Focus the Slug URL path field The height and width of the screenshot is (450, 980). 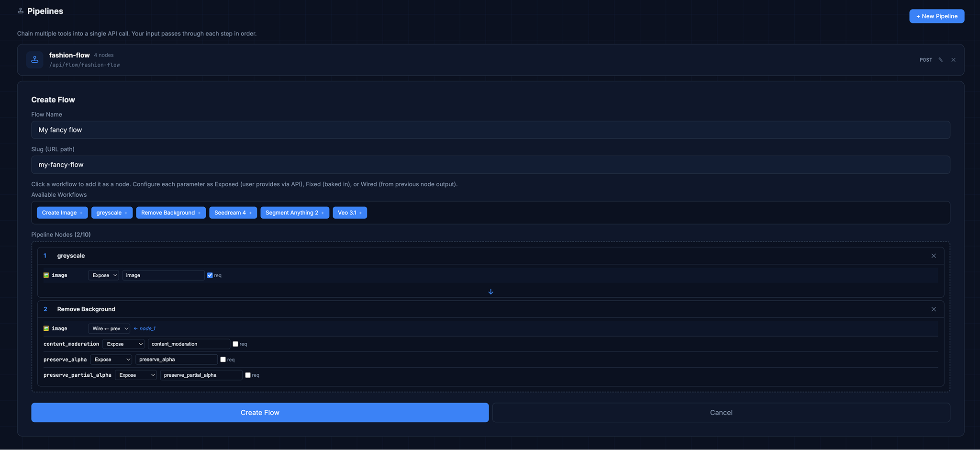click(490, 165)
